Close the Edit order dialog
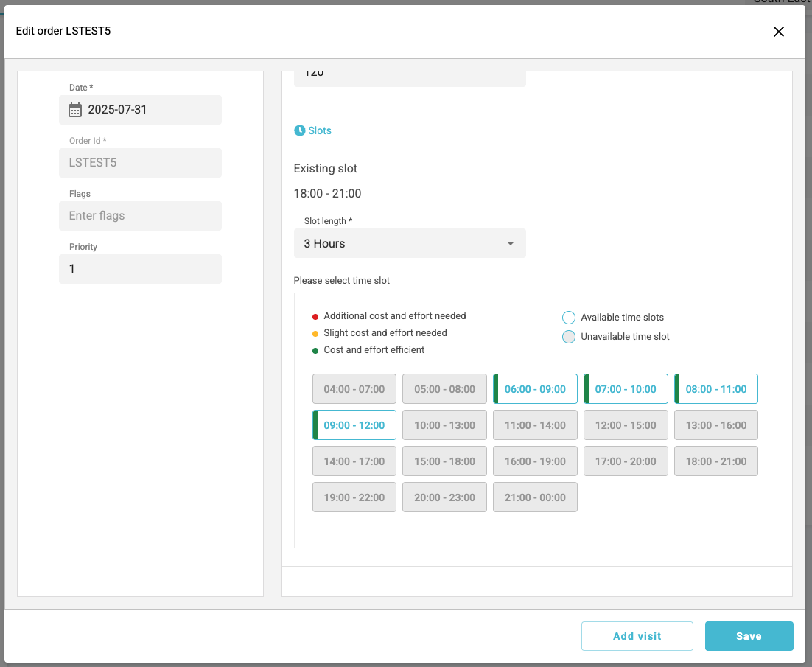The width and height of the screenshot is (812, 667). [778, 31]
